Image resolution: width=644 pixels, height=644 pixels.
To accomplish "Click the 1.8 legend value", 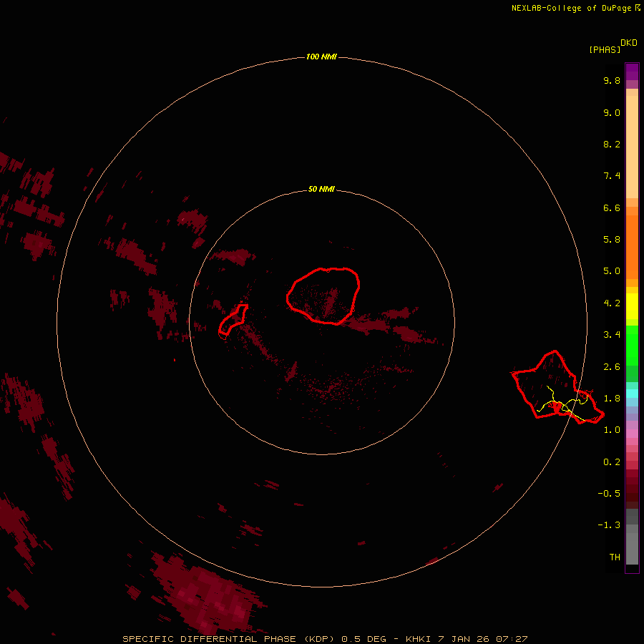I will click(x=612, y=399).
